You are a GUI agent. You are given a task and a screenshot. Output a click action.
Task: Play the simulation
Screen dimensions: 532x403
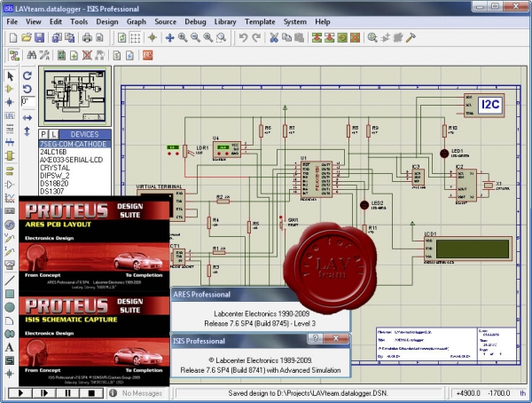20,393
